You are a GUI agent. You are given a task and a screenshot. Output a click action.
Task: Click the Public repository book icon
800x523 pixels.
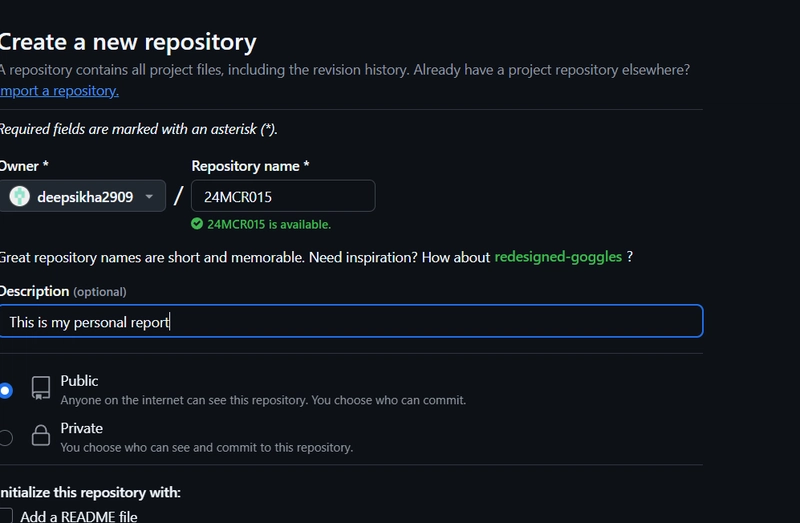tap(41, 388)
